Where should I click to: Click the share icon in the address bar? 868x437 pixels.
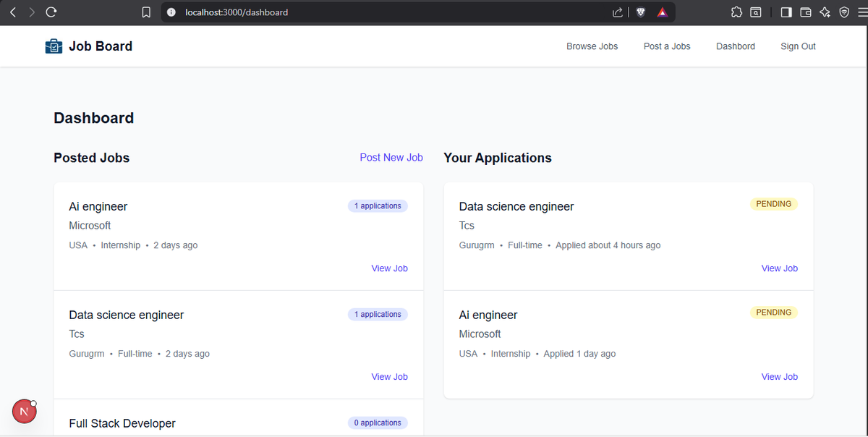point(618,12)
